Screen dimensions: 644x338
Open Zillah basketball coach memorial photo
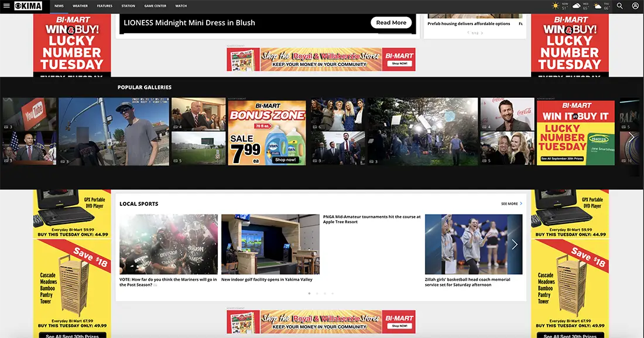474,244
